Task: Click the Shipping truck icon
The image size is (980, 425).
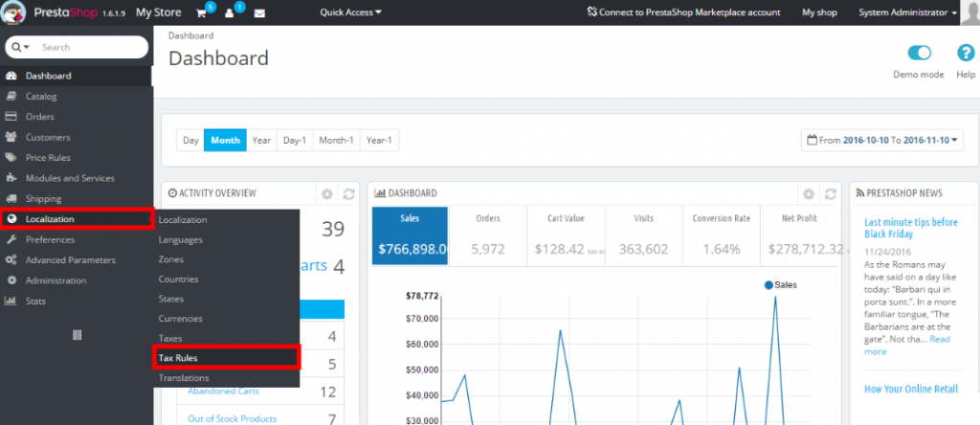Action: click(11, 199)
